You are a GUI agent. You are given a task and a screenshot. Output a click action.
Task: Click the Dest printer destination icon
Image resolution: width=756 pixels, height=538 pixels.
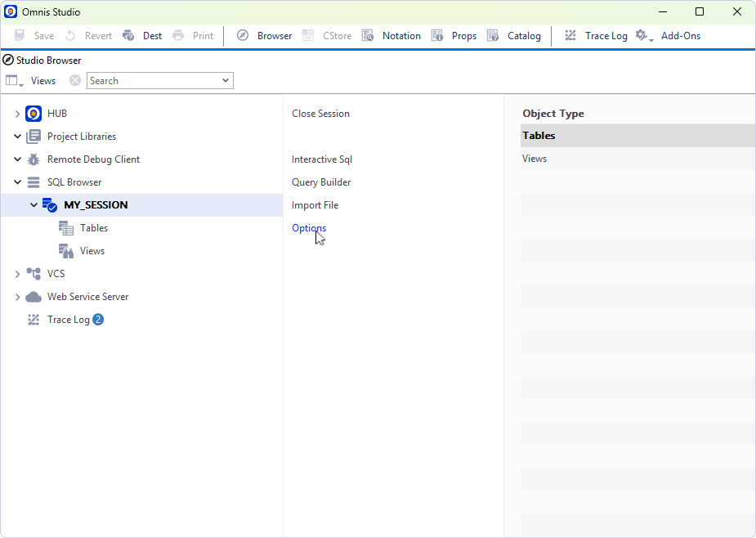click(x=128, y=36)
